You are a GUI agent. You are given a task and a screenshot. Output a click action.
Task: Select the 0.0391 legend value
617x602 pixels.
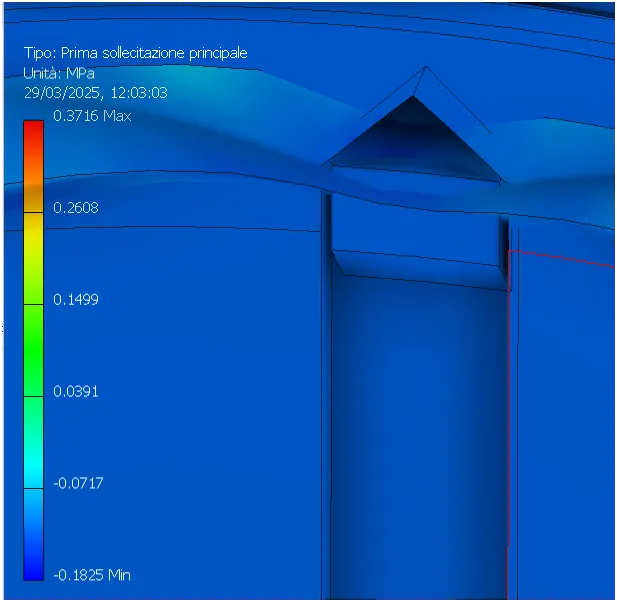(x=76, y=391)
